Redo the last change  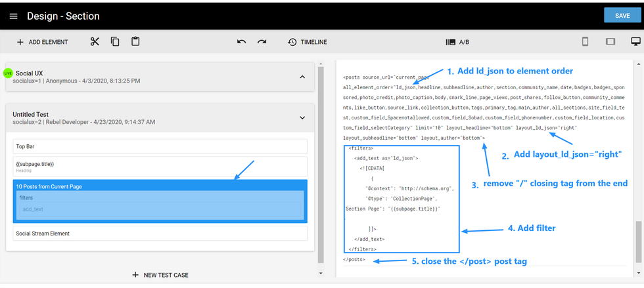pyautogui.click(x=262, y=42)
